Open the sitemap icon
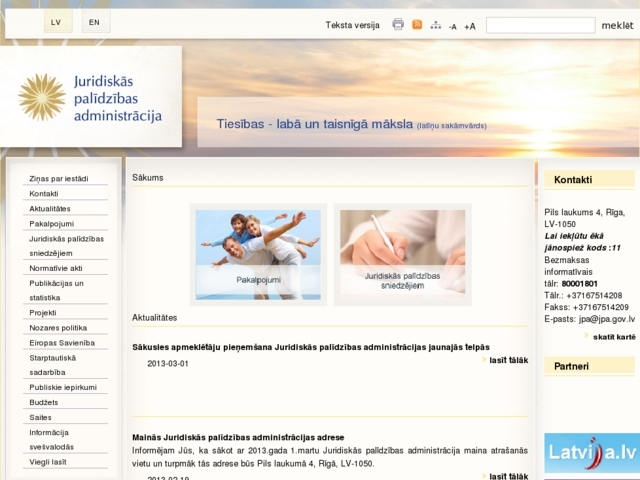Viewport: 640px width, 480px height. [x=436, y=25]
